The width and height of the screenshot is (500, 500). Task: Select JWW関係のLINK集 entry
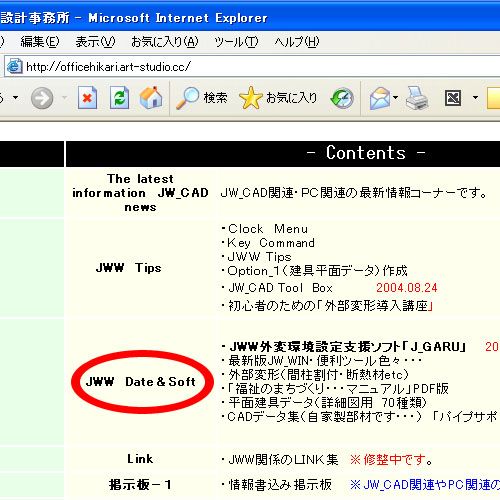283,460
